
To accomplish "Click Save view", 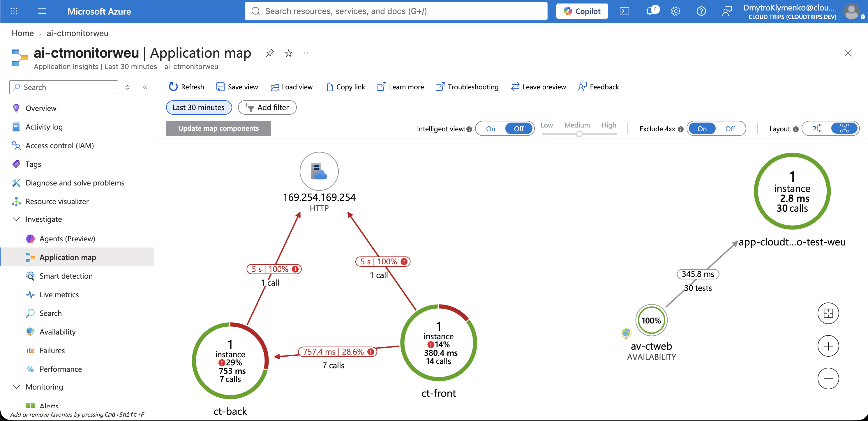I will 237,87.
